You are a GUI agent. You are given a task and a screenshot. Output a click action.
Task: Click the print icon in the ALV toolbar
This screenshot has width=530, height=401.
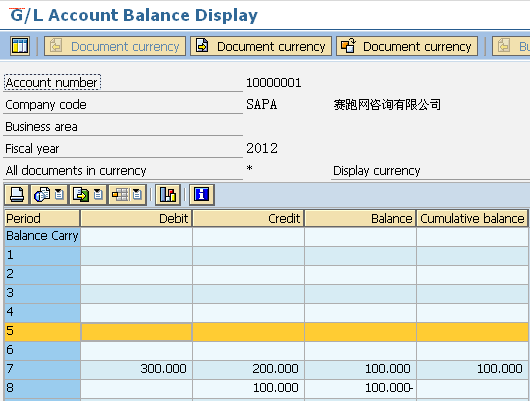(x=17, y=194)
